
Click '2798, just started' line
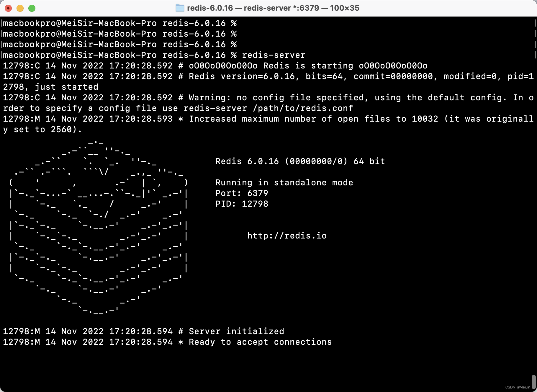click(50, 87)
